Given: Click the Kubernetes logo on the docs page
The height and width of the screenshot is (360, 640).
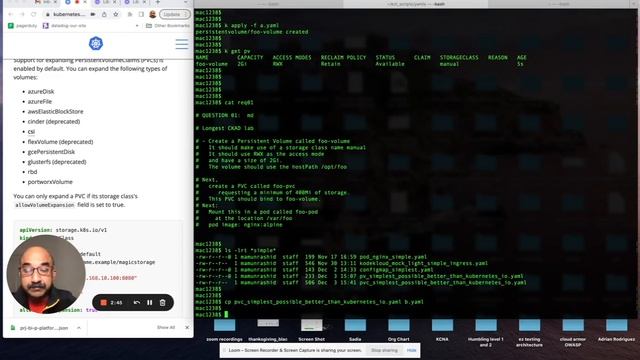Looking at the screenshot, I should click(96, 43).
